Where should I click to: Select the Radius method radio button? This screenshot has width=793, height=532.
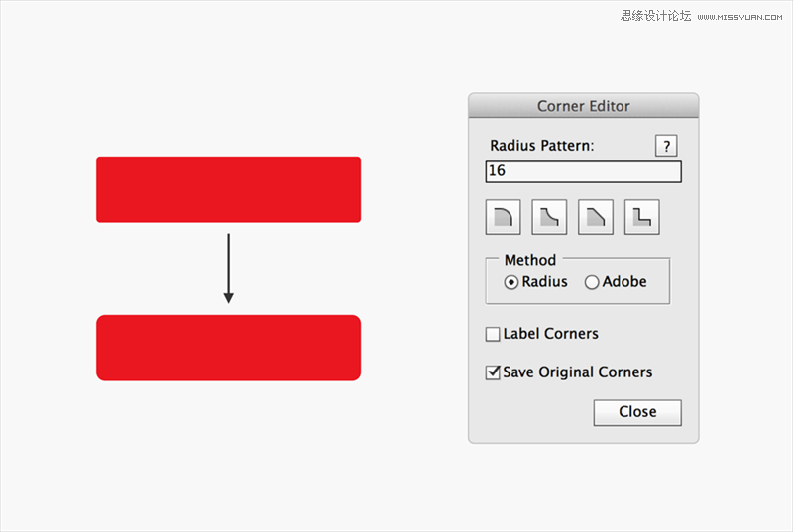510,282
